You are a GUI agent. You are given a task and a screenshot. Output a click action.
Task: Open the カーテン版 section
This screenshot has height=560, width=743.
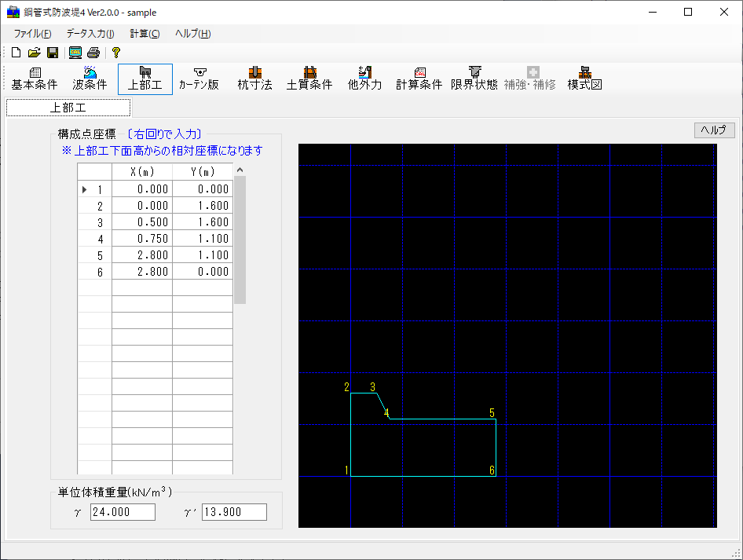tap(199, 79)
